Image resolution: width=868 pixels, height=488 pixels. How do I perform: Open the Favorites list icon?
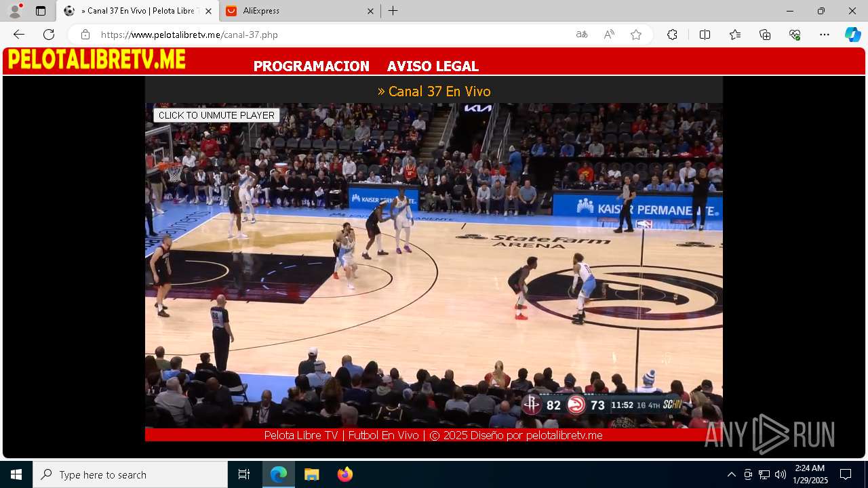(735, 35)
